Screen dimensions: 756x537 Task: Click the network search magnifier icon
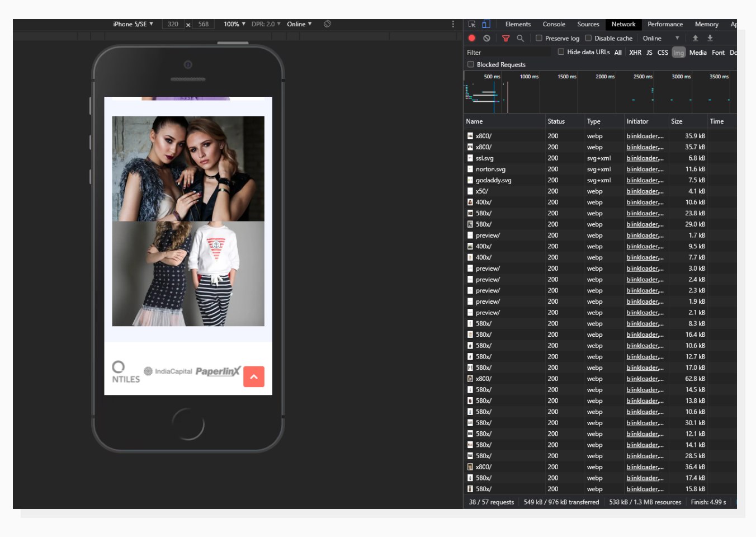tap(520, 38)
